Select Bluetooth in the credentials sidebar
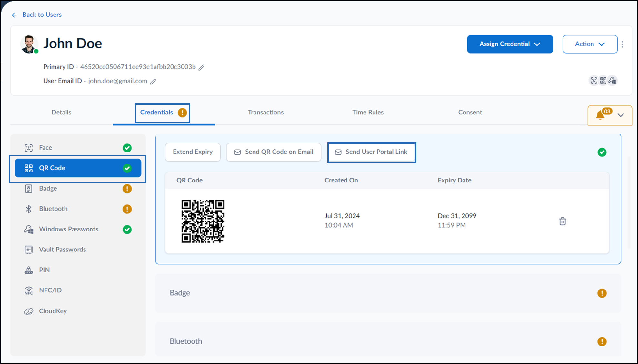Image resolution: width=638 pixels, height=364 pixels. 78,209
